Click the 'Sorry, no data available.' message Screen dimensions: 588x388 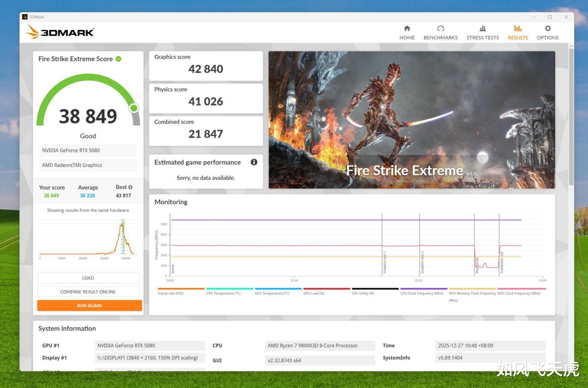click(206, 178)
